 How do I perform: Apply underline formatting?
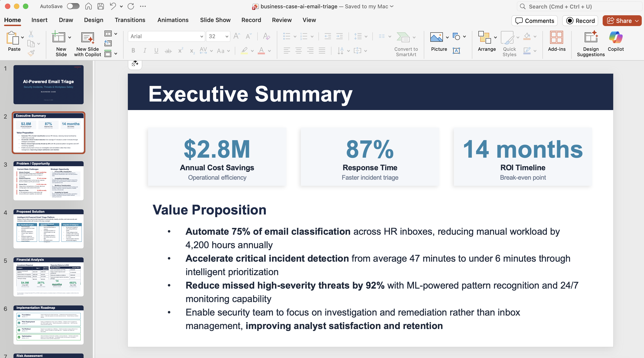click(156, 51)
